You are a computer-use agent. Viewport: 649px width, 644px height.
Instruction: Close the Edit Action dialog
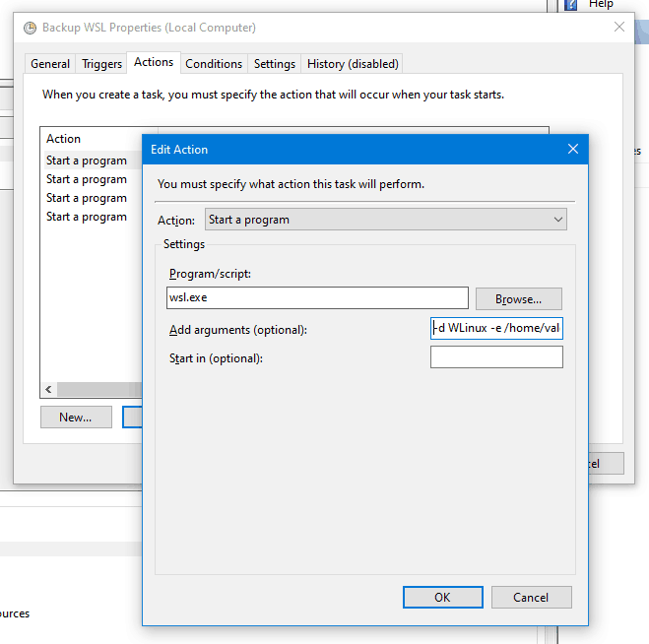573,149
